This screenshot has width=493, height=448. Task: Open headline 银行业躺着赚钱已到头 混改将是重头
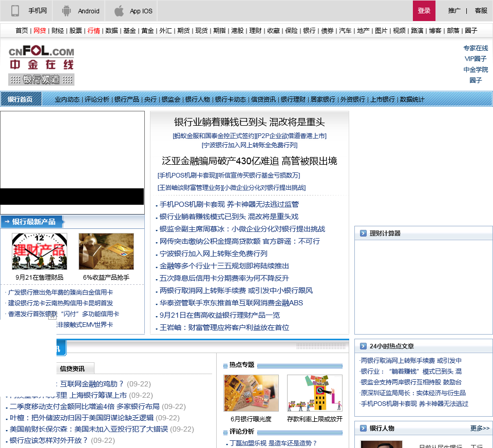pyautogui.click(x=250, y=122)
